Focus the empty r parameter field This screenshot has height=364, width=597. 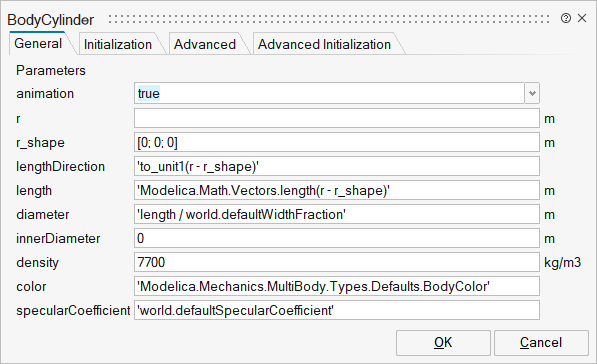tap(337, 118)
